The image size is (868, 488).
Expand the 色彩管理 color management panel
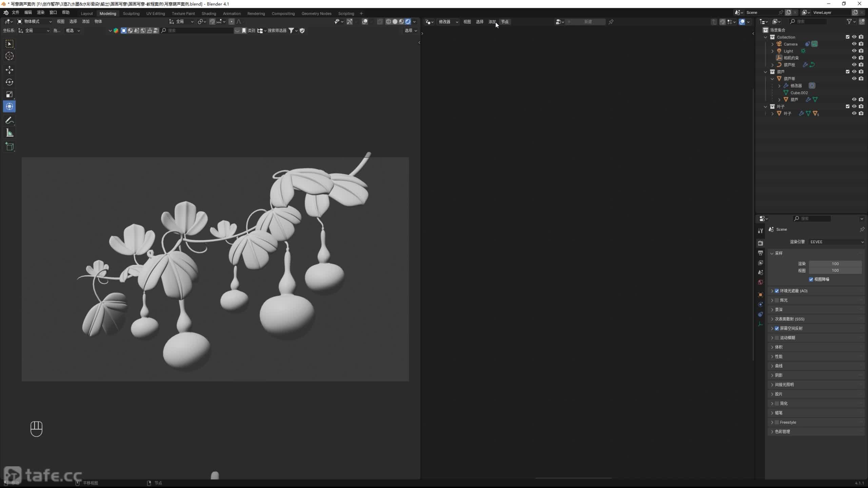[x=783, y=431]
